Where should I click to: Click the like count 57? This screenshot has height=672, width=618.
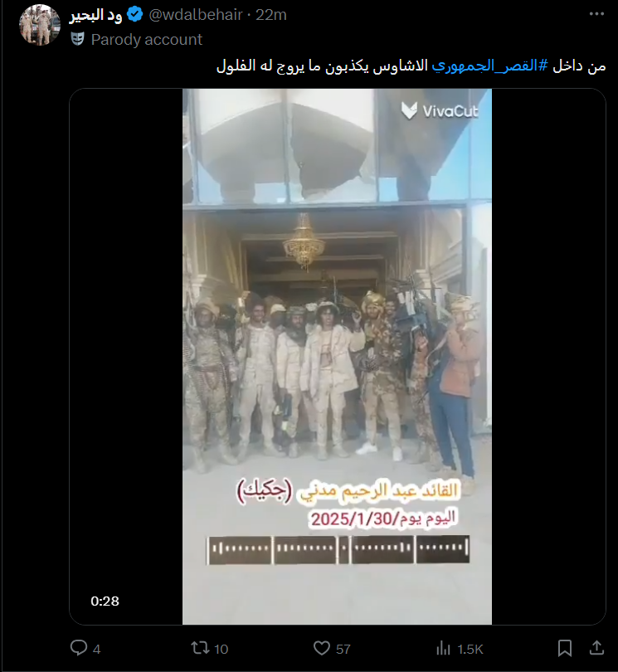pyautogui.click(x=343, y=649)
